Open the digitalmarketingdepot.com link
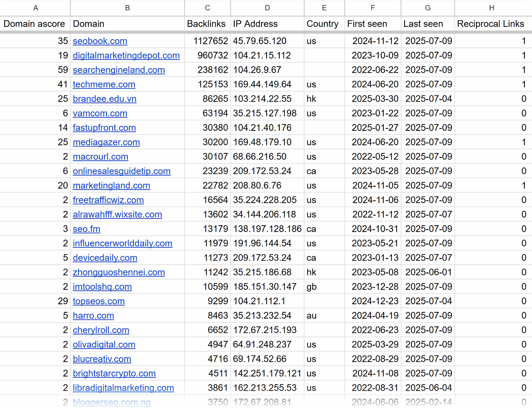 pos(126,55)
